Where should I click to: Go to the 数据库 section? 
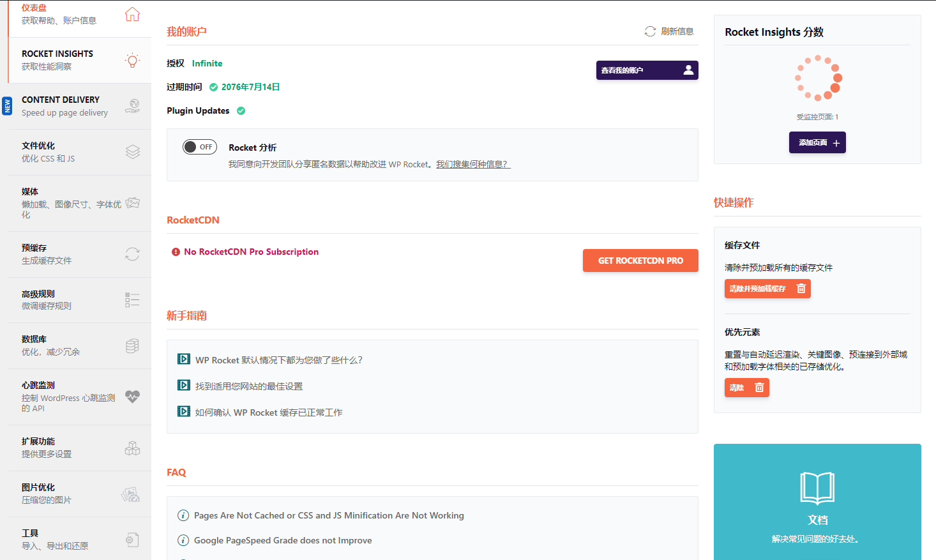point(80,346)
